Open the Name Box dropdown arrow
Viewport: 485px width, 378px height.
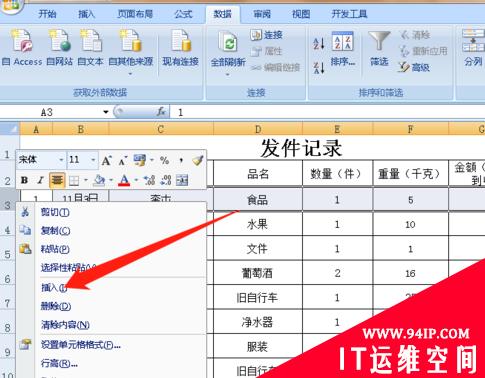pyautogui.click(x=106, y=112)
